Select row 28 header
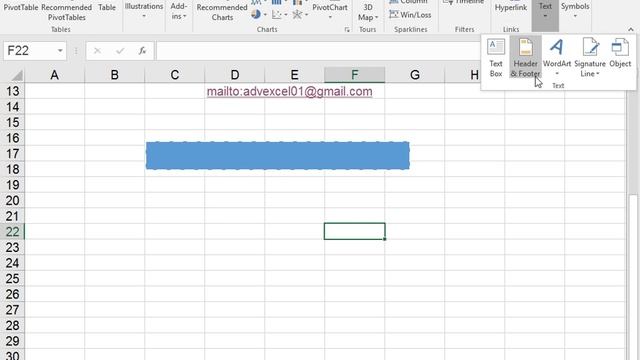Viewport: 640px width, 360px height. point(12,326)
